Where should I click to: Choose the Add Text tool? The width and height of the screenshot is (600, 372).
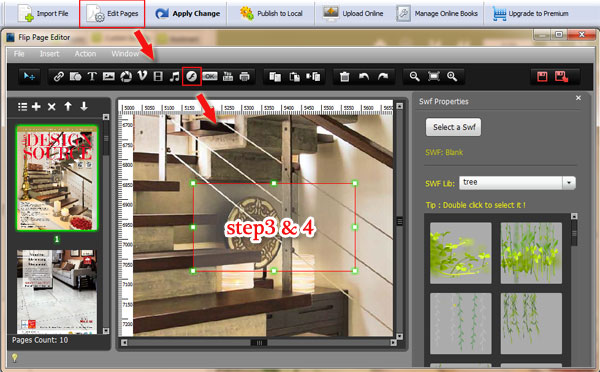click(92, 77)
